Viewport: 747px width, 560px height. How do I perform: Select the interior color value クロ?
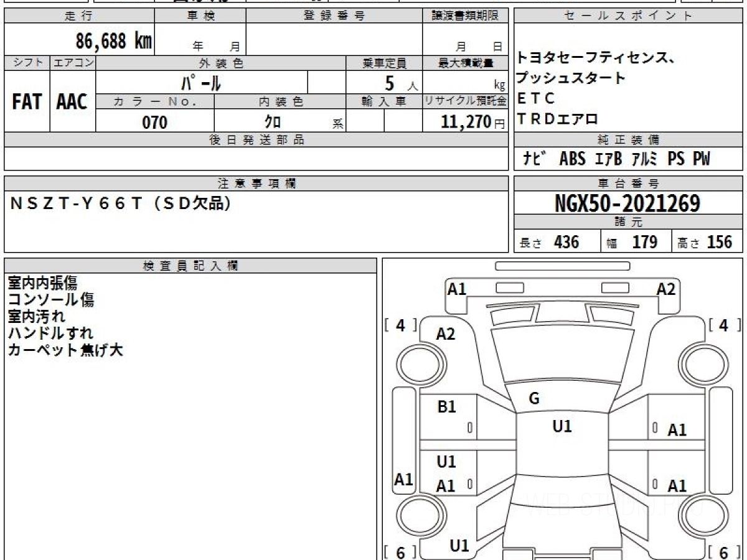[273, 123]
